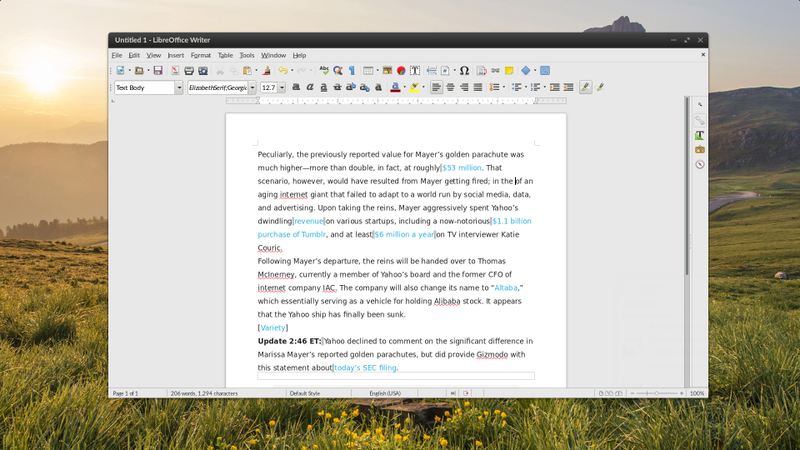Open font name dropdown arrow
800x450 pixels.
click(x=252, y=88)
